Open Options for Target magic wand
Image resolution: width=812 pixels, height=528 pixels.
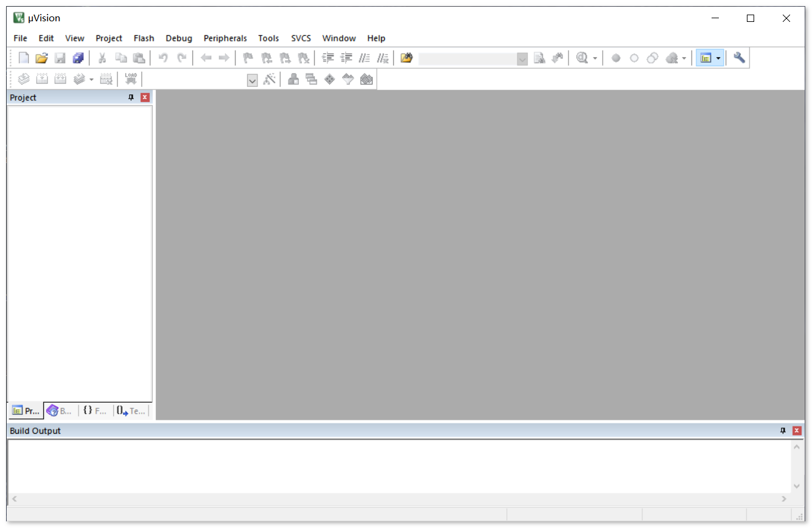coord(270,79)
